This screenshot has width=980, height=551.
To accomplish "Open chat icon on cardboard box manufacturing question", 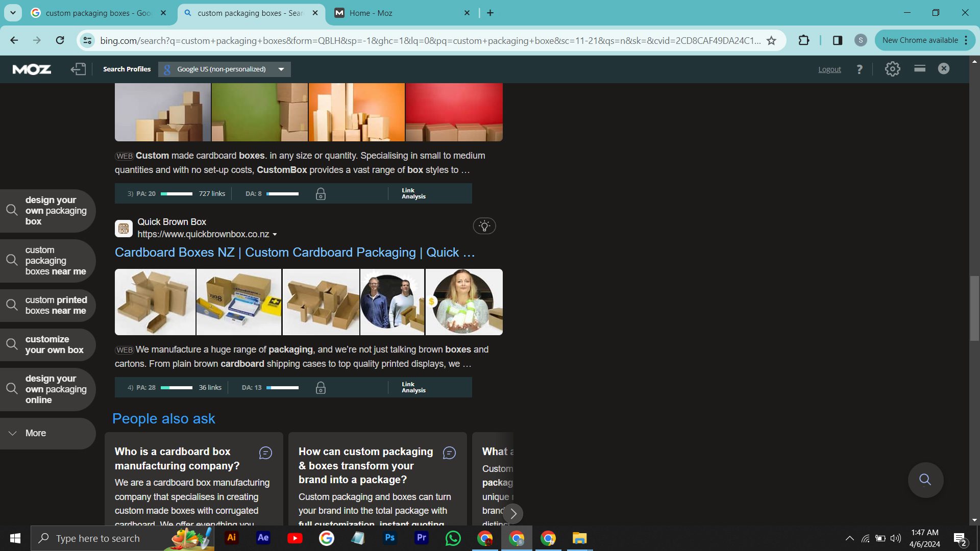I will (x=265, y=453).
